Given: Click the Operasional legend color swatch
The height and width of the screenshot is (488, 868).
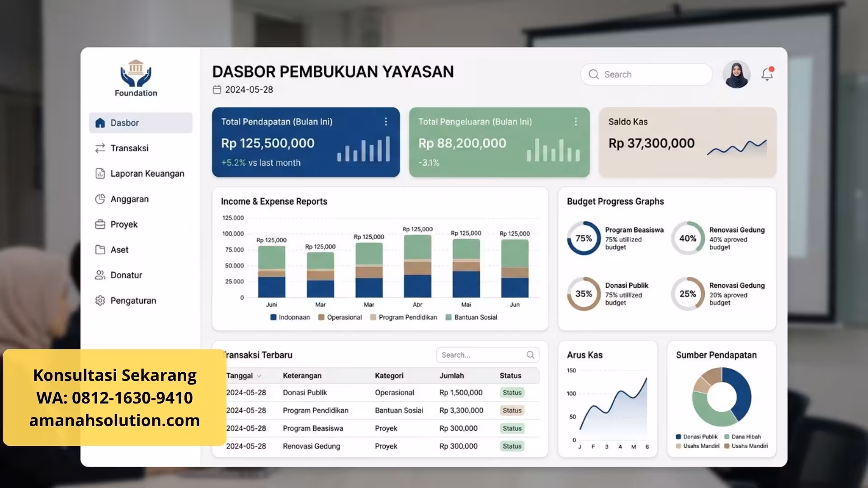Looking at the screenshot, I should coord(321,317).
